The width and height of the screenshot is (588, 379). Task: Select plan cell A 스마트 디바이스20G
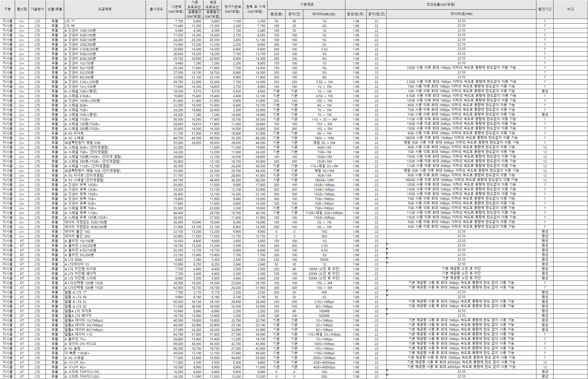105,377
